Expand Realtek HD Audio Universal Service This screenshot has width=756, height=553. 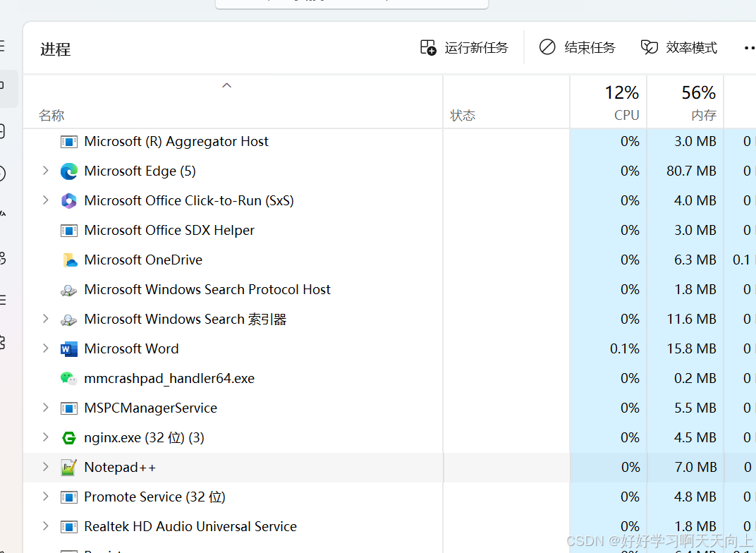tap(45, 526)
